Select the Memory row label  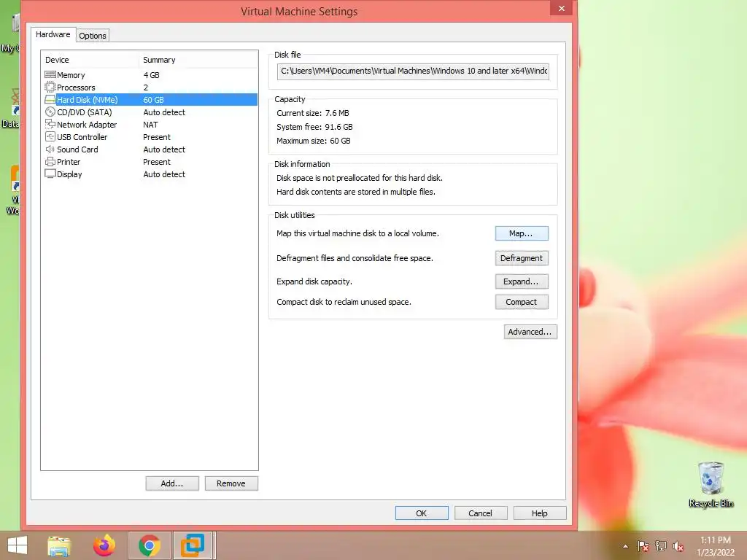[71, 75]
